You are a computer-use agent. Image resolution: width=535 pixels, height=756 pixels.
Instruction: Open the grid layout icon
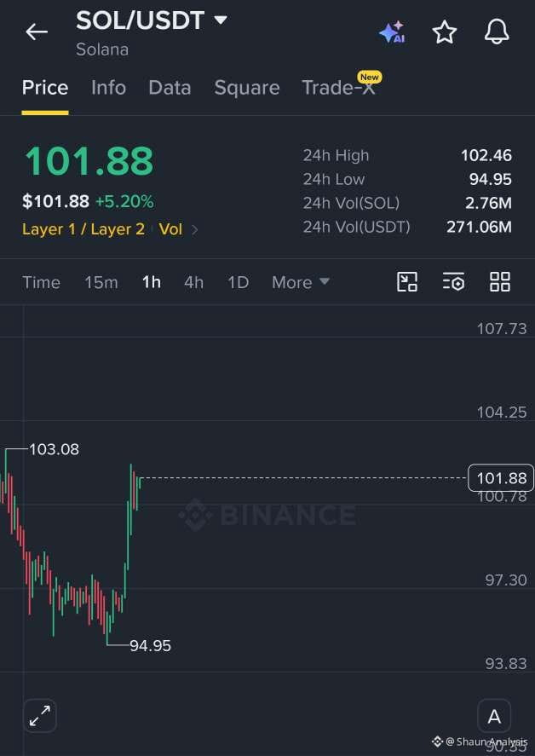coord(500,281)
